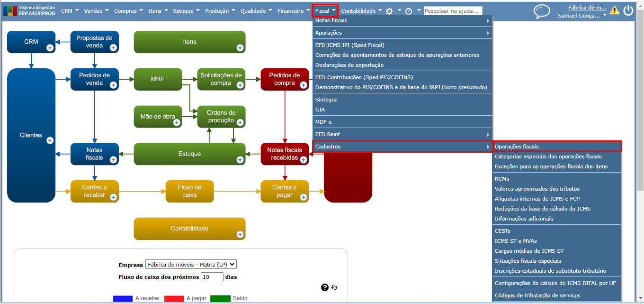Viewport: 644px width, 304px height.
Task: Click plus icon on Ordens de produção block
Action: (240, 123)
